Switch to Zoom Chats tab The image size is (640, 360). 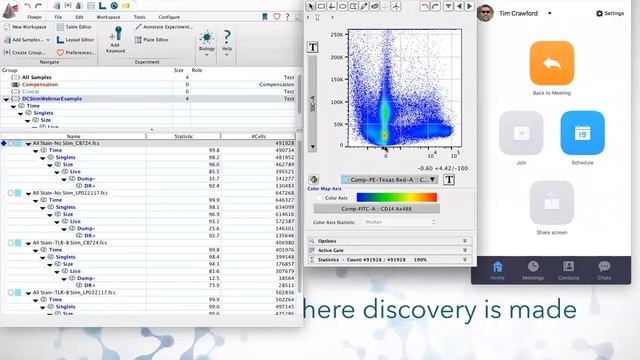coord(604,271)
